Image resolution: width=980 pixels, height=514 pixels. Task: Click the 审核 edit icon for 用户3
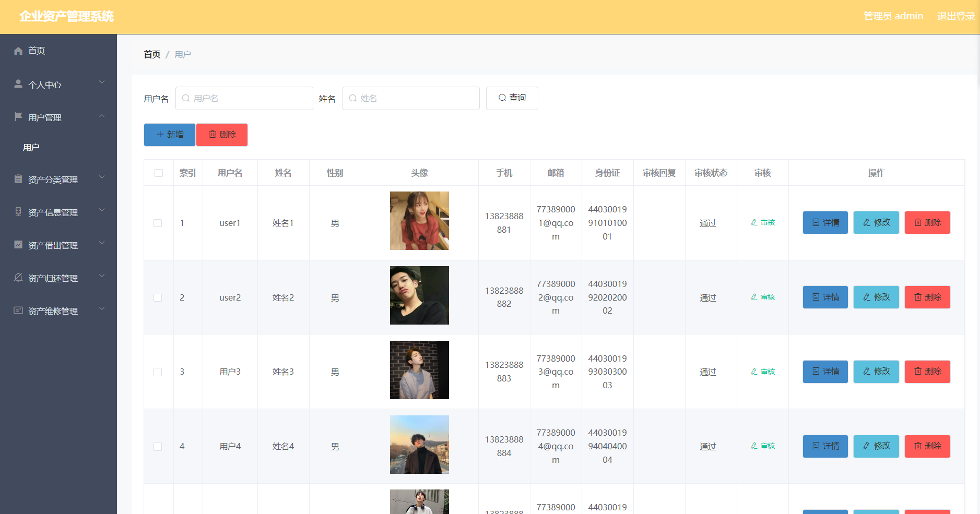point(754,372)
